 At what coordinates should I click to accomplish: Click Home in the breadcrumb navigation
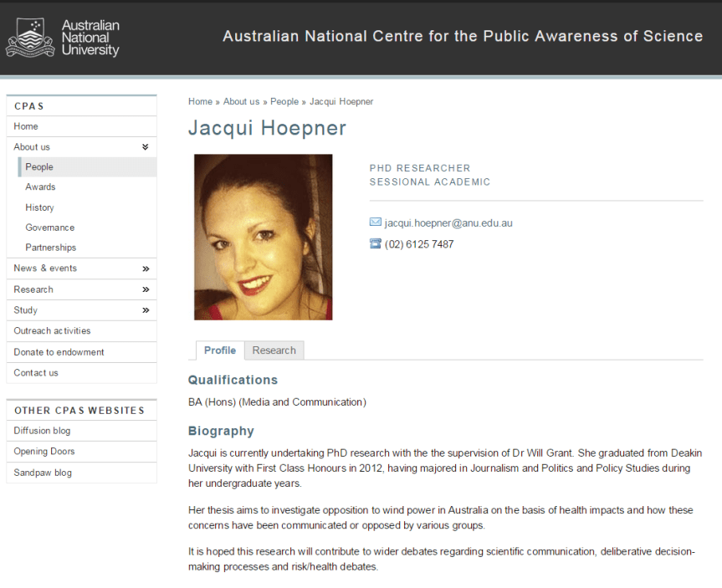[200, 101]
